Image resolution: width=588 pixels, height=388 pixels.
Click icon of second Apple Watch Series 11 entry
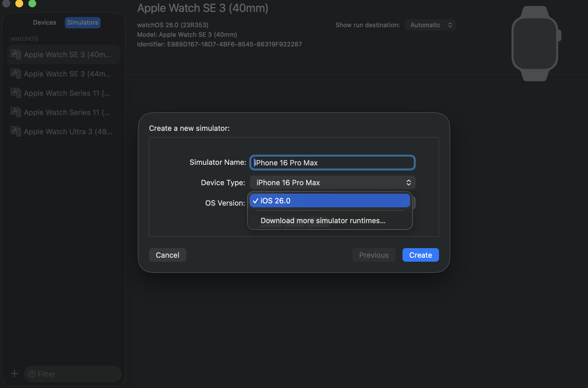click(x=16, y=112)
